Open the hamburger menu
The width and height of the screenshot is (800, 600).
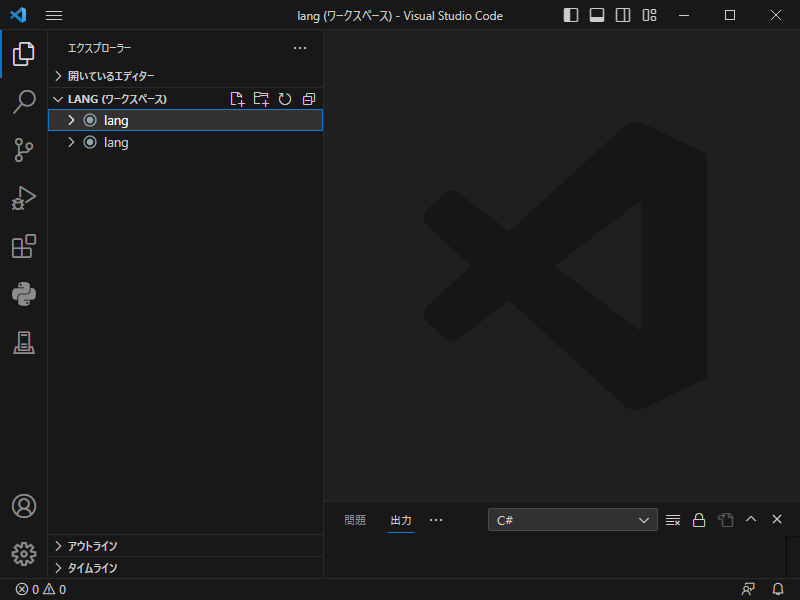click(x=54, y=15)
